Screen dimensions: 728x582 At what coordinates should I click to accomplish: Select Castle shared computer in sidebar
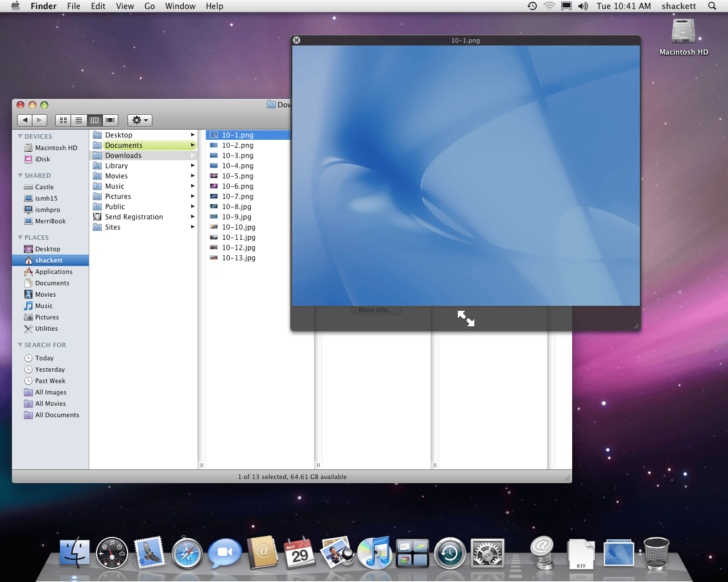pyautogui.click(x=51, y=187)
